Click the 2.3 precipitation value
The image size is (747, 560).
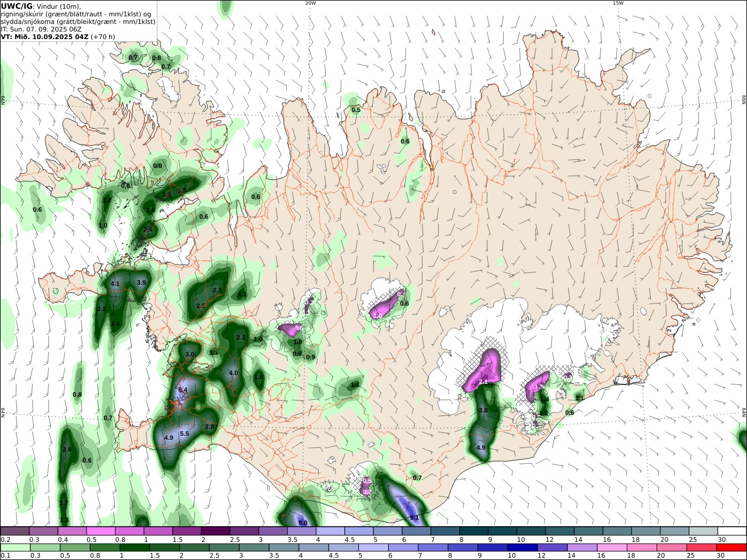click(217, 290)
